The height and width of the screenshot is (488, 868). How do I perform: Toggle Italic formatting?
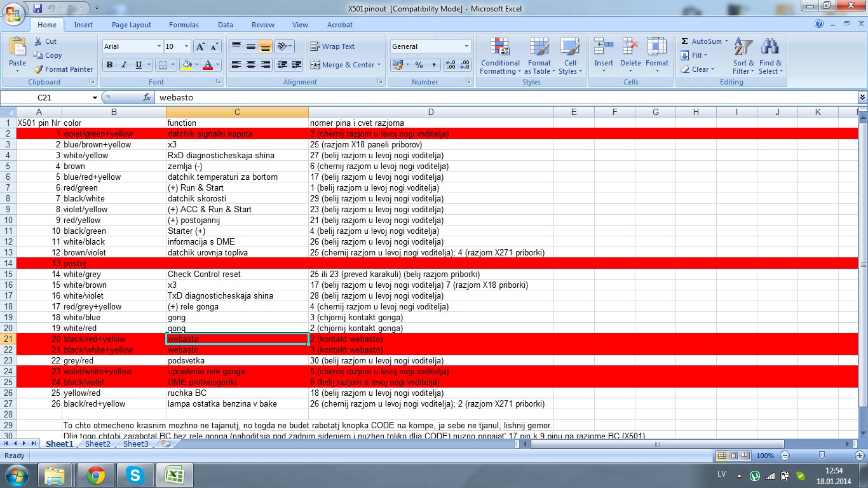124,65
